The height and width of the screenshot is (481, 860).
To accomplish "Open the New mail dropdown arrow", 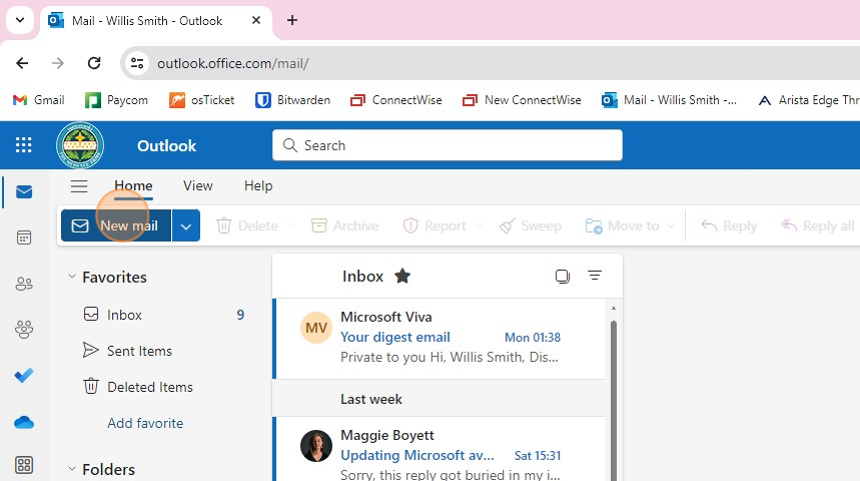I will pyautogui.click(x=186, y=226).
